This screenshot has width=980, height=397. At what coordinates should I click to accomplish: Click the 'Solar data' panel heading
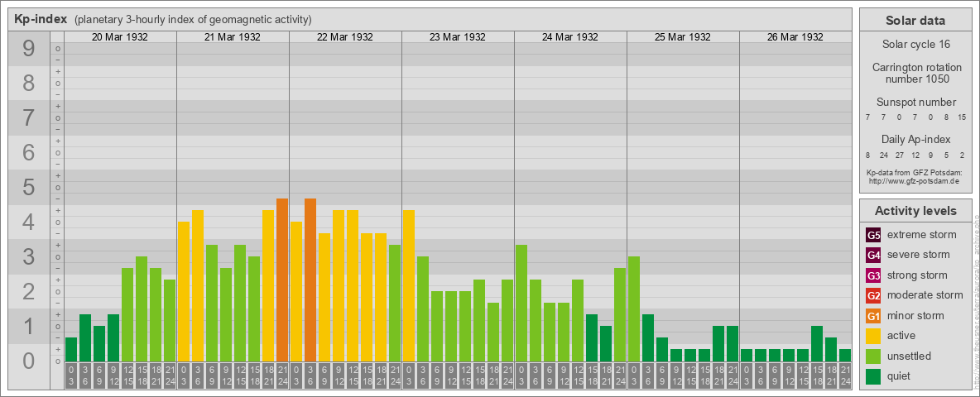pos(915,21)
